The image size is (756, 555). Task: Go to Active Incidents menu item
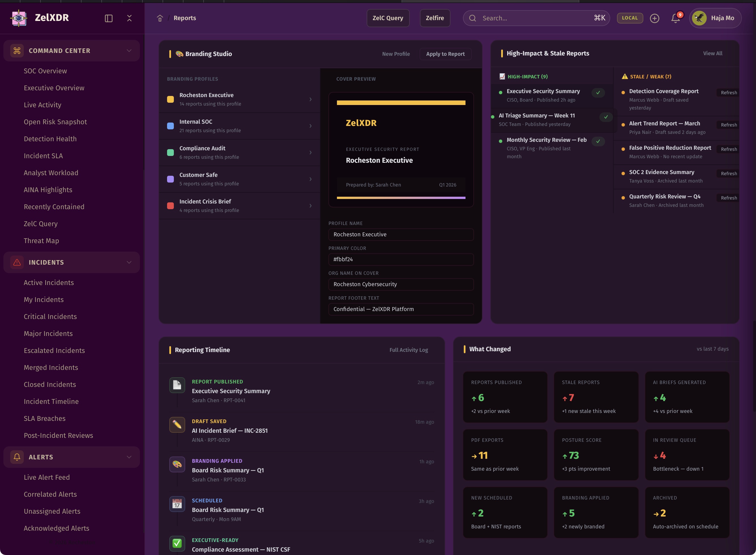click(49, 282)
